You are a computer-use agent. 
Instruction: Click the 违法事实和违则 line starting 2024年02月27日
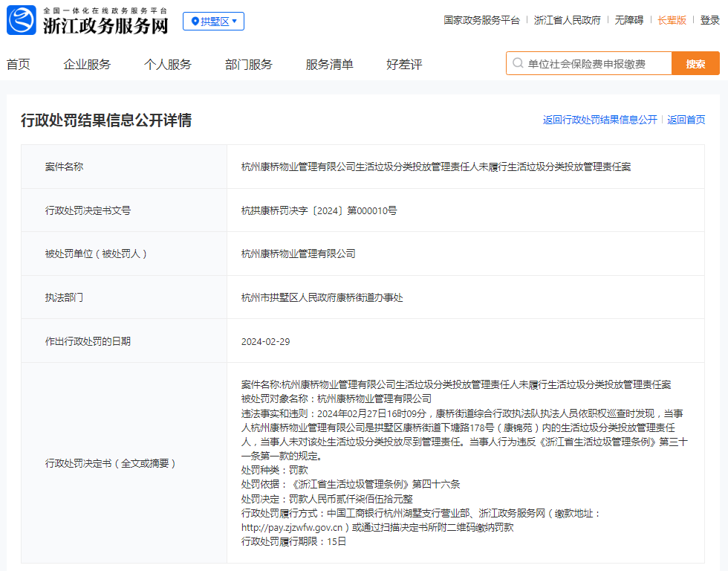click(x=462, y=413)
